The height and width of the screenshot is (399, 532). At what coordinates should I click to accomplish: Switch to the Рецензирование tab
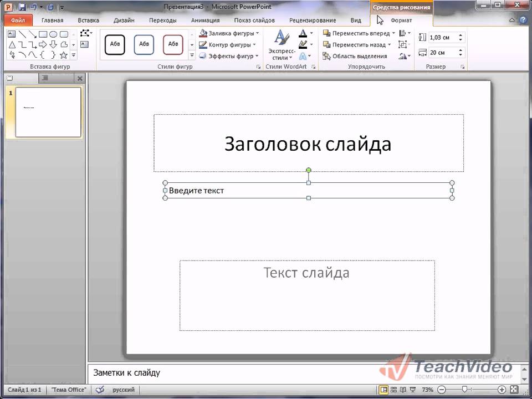[x=313, y=21]
